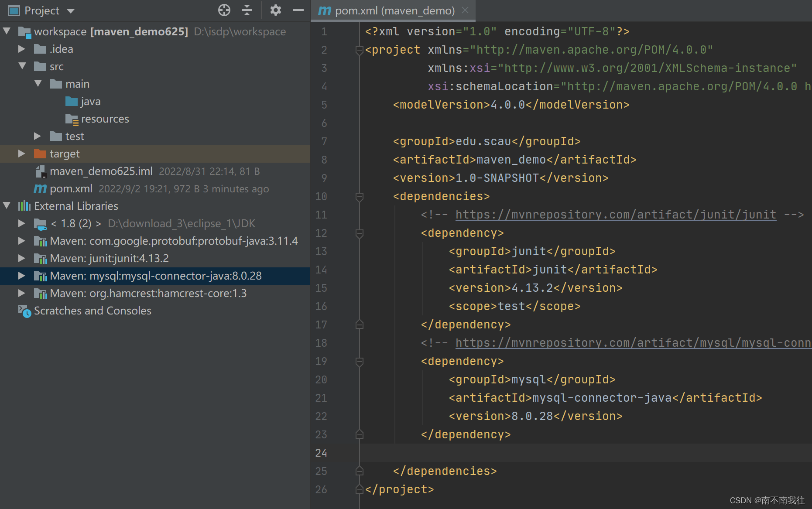Switch to the pom.xml editor tab
812x509 pixels.
coord(392,10)
